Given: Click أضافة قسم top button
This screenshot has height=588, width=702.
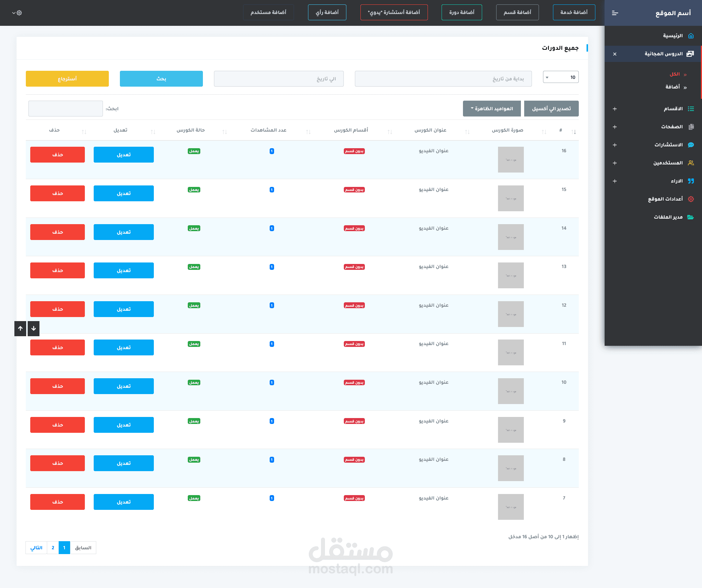Looking at the screenshot, I should 518,13.
